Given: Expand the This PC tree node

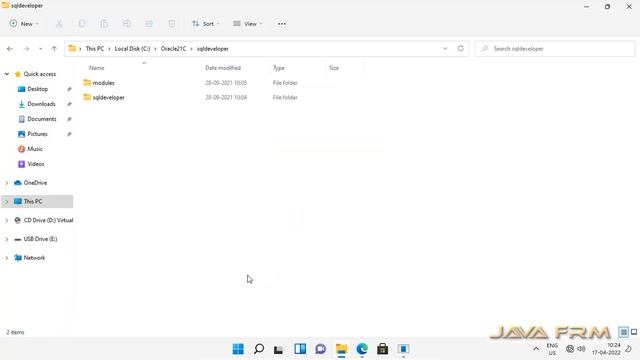Looking at the screenshot, I should (7, 202).
